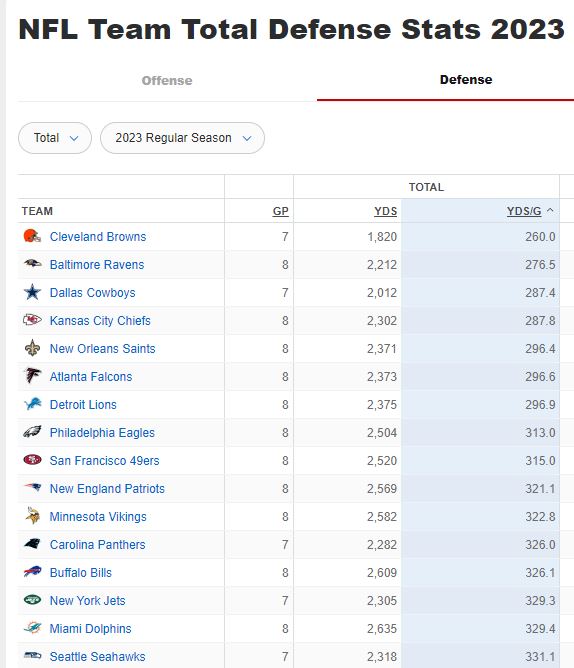
Task: Click the 2,569 total yards cell
Action: [x=382, y=488]
